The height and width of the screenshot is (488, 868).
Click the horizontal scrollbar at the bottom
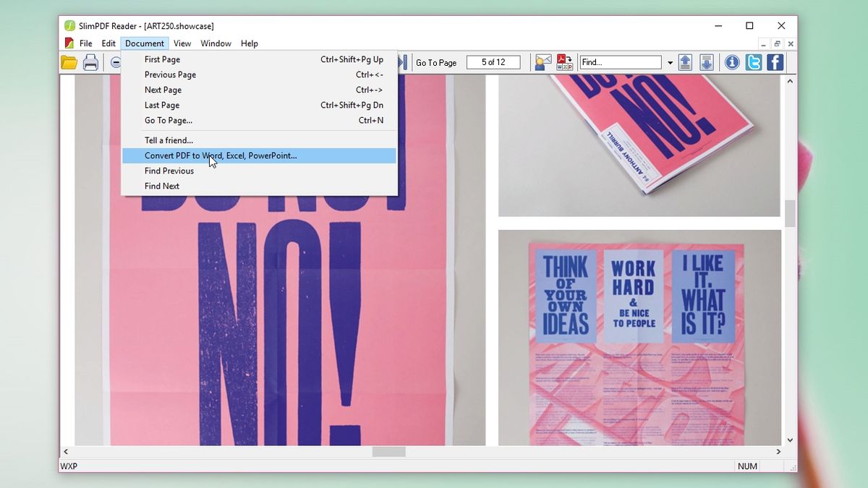(x=388, y=451)
